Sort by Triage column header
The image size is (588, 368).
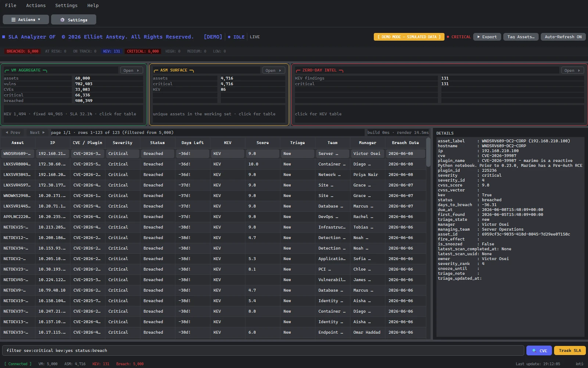[297, 143]
